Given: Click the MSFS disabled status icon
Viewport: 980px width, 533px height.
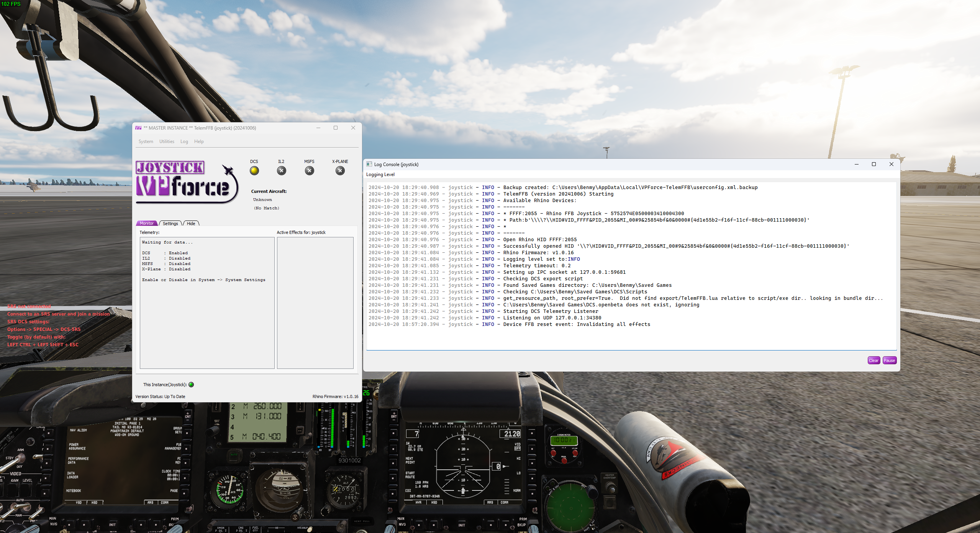Looking at the screenshot, I should [x=310, y=171].
